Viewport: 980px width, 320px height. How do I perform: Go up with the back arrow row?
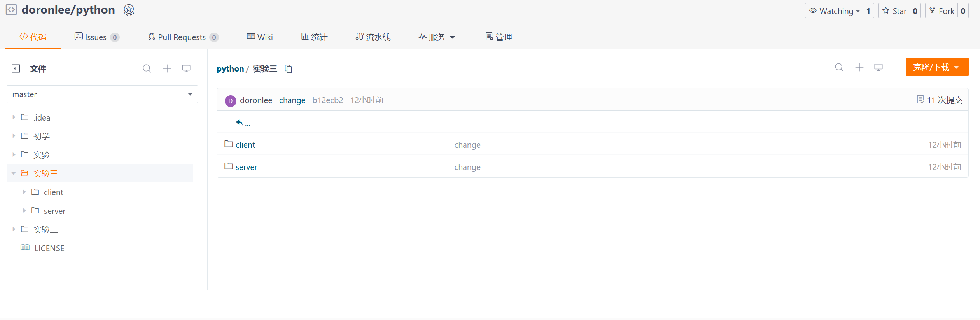click(x=243, y=122)
